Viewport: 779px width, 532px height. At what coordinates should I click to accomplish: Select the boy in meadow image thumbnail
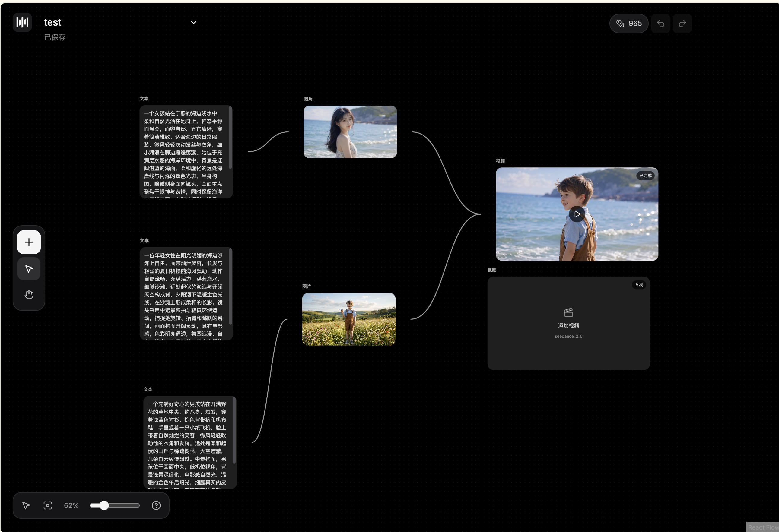pos(348,319)
